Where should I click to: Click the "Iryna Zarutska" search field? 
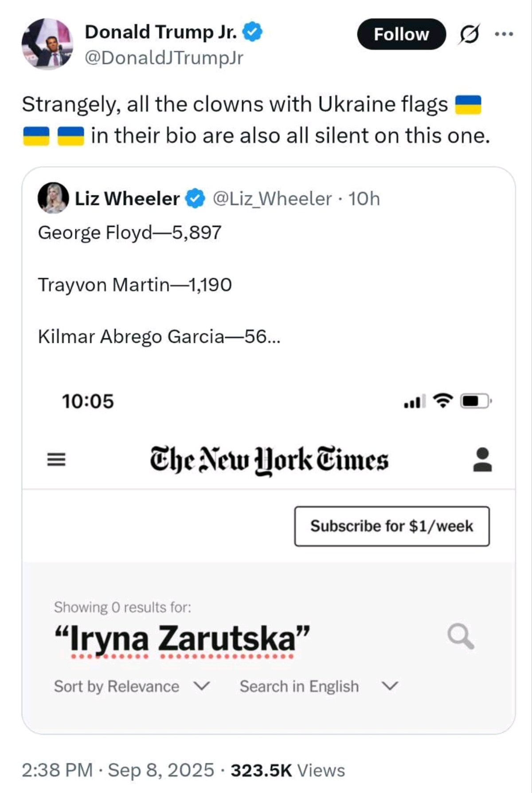pos(182,639)
